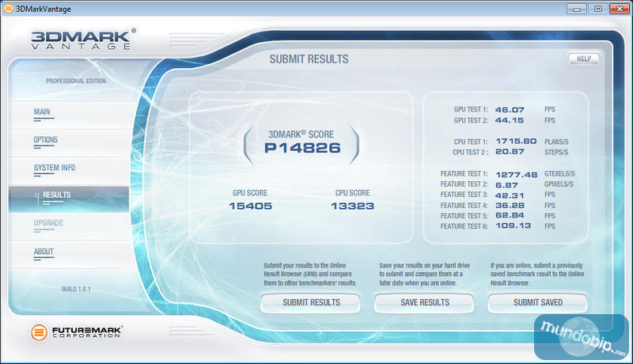Click the Build 1.0.1 version text
The image size is (633, 364).
76,289
